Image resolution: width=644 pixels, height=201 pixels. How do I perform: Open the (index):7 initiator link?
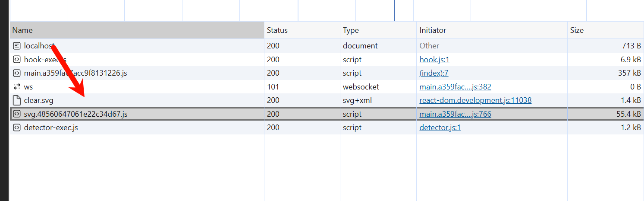(x=434, y=73)
